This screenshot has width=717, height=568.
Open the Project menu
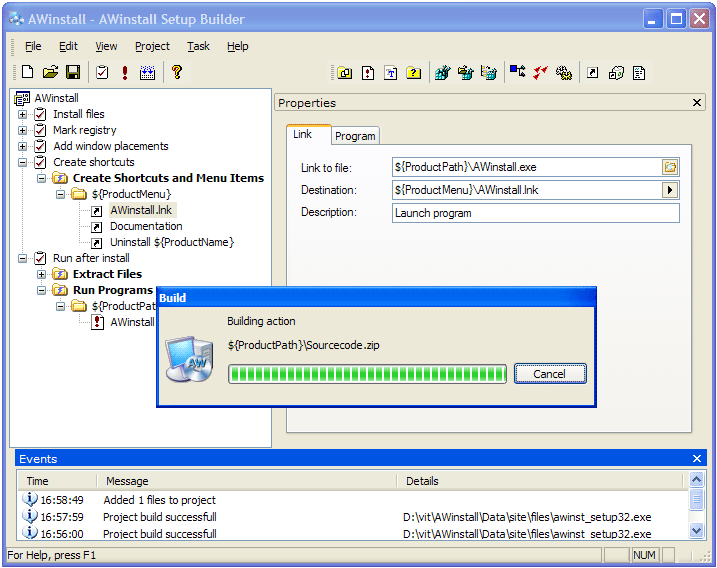pos(152,46)
